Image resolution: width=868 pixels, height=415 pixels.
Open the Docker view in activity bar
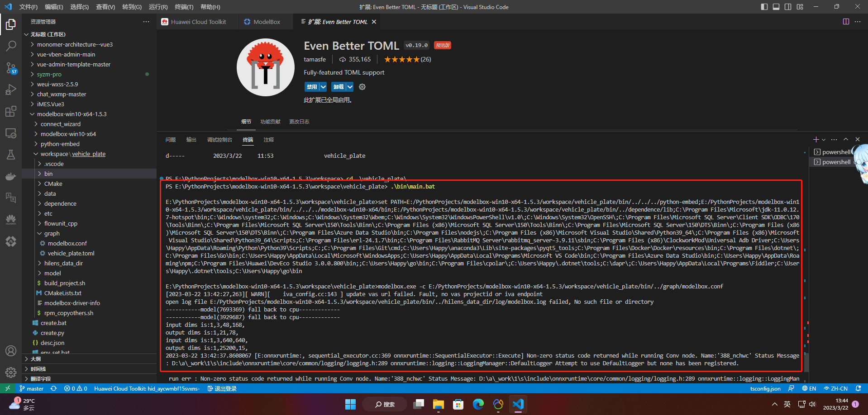[11, 176]
